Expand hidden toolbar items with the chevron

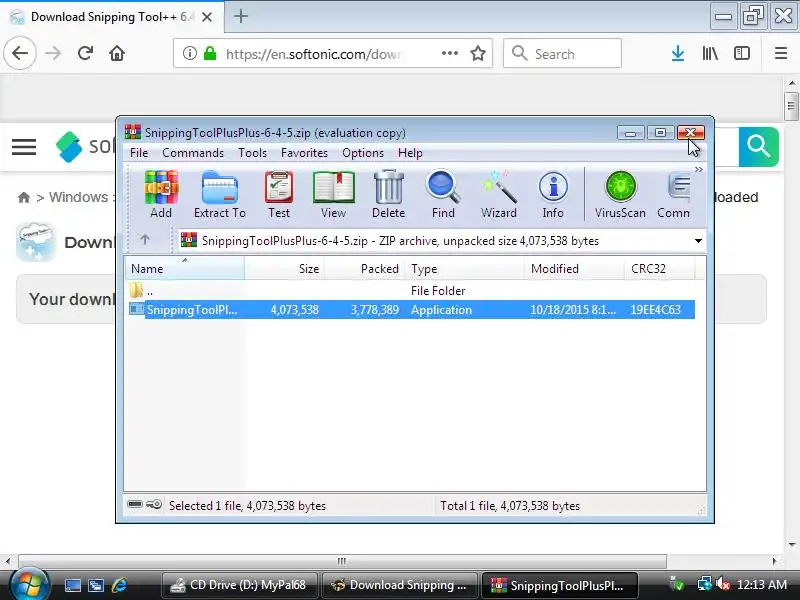tap(698, 169)
